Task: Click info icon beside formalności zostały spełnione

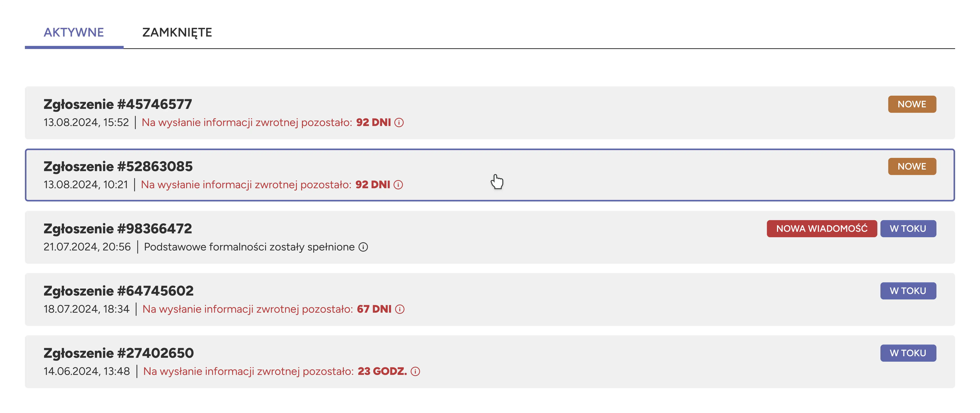Action: coord(363,247)
